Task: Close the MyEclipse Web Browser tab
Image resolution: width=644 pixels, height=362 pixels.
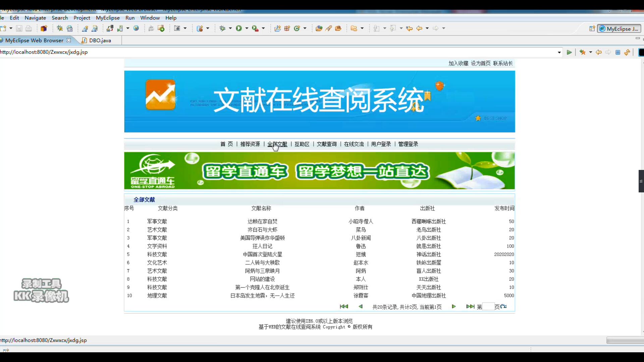Action: click(69, 40)
